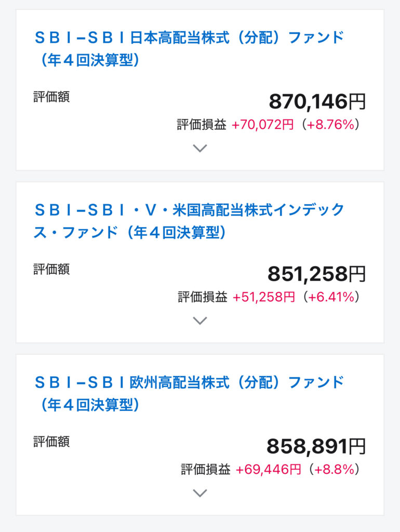
Task: Expand details under 858,891円 card
Action: tap(200, 493)
